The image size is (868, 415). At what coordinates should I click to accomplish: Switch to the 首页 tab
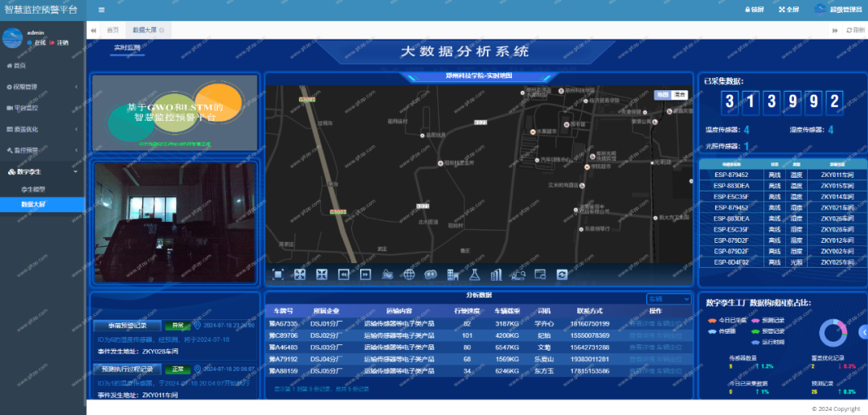[113, 31]
